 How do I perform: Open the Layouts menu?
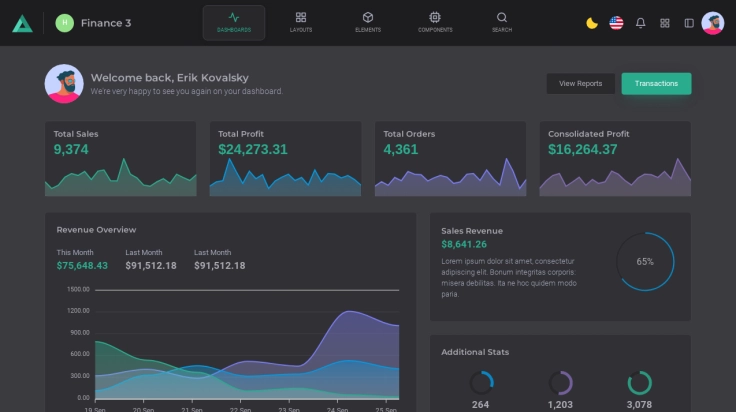click(301, 22)
